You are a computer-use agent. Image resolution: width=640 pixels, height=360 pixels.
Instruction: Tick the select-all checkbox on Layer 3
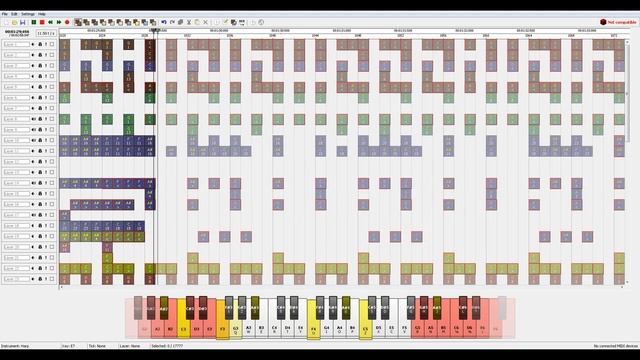[x=52, y=65]
